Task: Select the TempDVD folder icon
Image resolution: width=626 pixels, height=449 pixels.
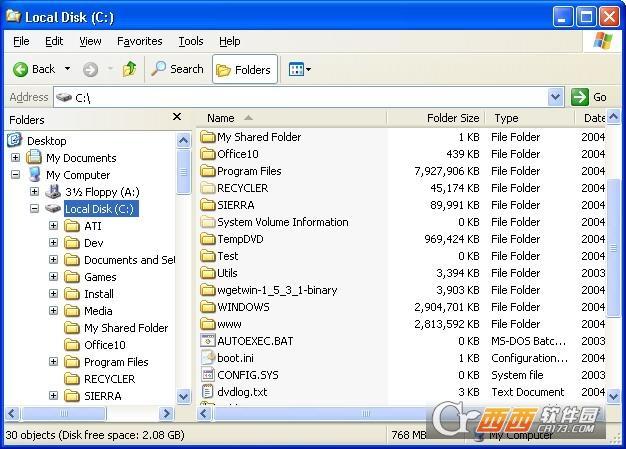Action: pos(208,239)
